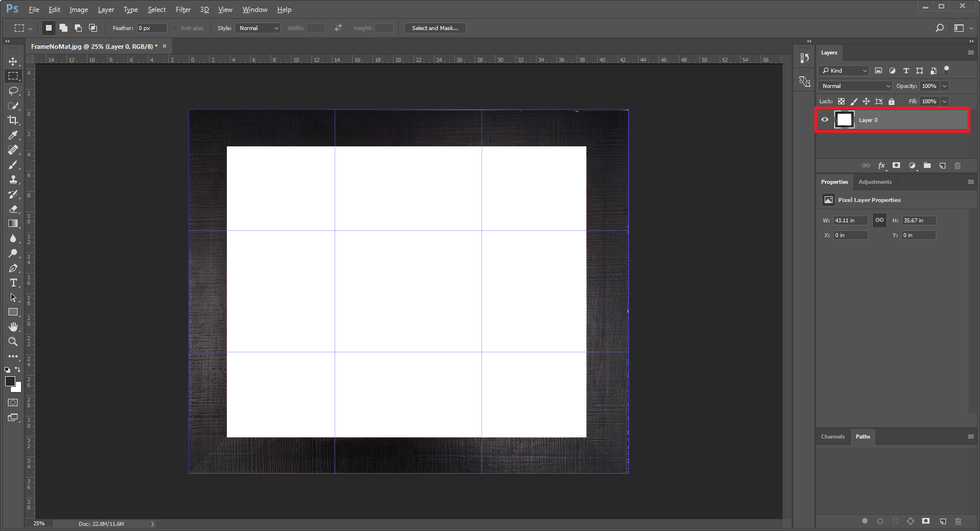The width and height of the screenshot is (980, 531).
Task: Toggle lock position
Action: [x=867, y=102]
